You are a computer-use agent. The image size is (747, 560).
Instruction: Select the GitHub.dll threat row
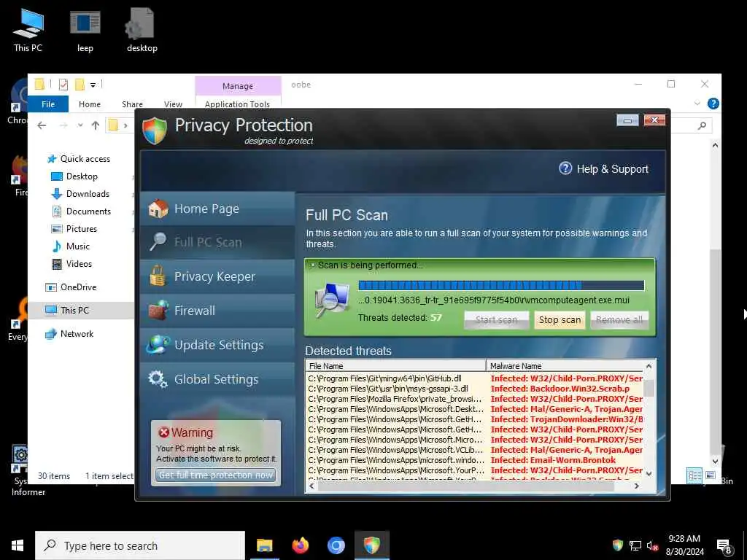(x=474, y=378)
